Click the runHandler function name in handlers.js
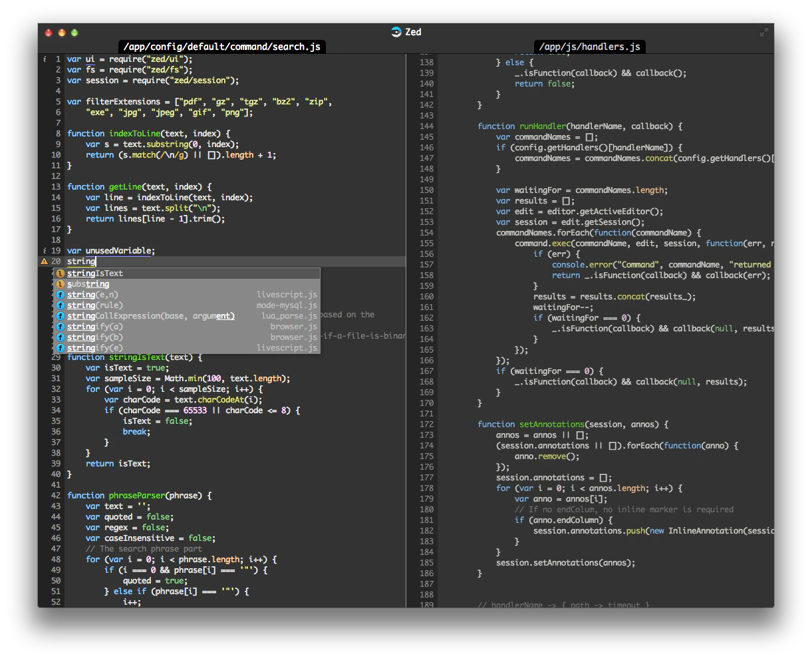The width and height of the screenshot is (812, 660). pos(542,126)
